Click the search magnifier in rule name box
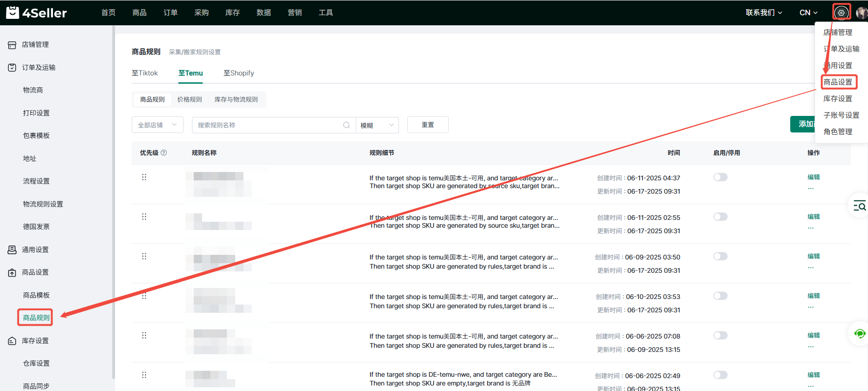Image resolution: width=868 pixels, height=391 pixels. click(347, 125)
